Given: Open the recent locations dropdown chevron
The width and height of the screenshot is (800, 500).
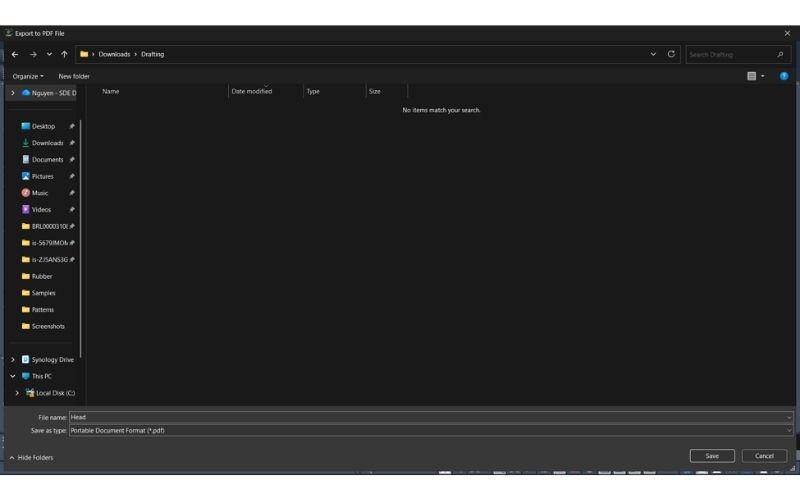Looking at the screenshot, I should 49,54.
